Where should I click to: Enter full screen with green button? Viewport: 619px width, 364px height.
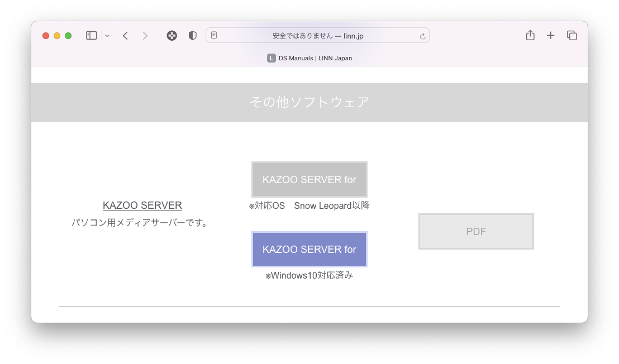coord(68,36)
